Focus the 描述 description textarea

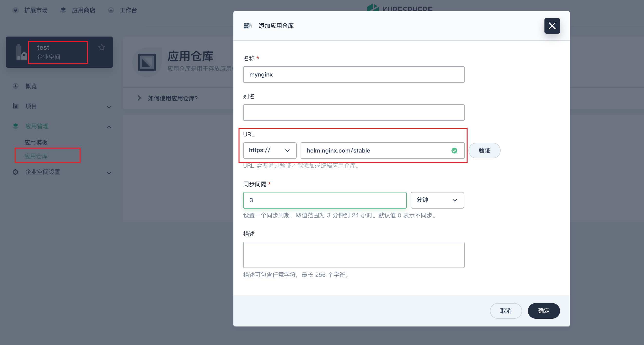tap(353, 255)
